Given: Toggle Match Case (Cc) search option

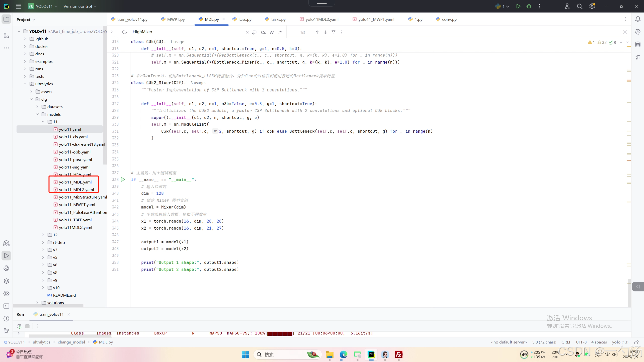Looking at the screenshot, I should [x=263, y=32].
